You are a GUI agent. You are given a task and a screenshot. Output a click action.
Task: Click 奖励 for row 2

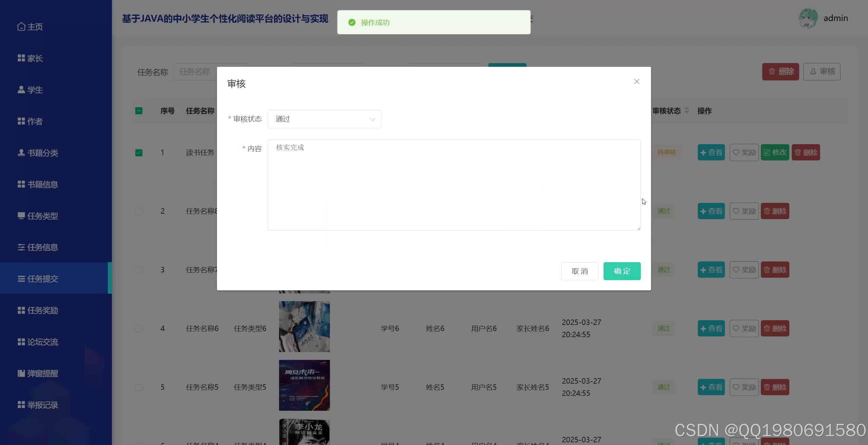pos(744,211)
